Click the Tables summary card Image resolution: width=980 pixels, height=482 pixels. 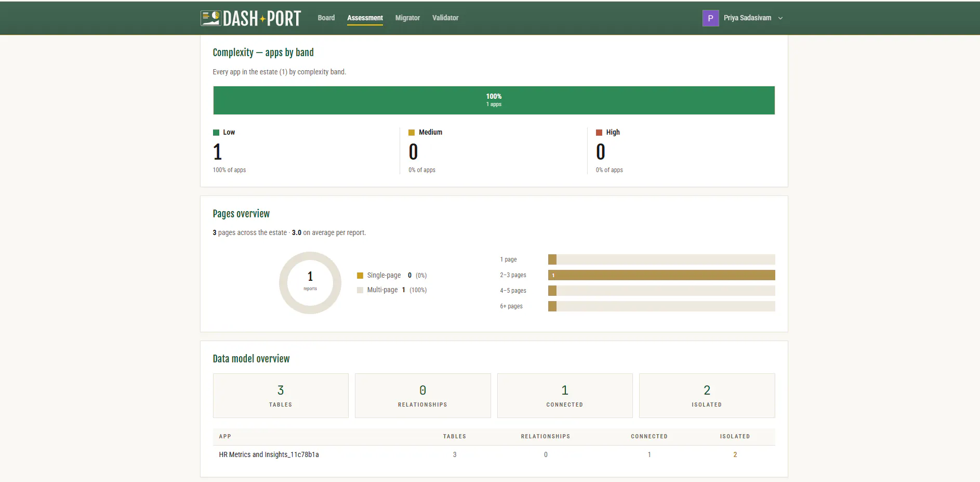point(281,396)
